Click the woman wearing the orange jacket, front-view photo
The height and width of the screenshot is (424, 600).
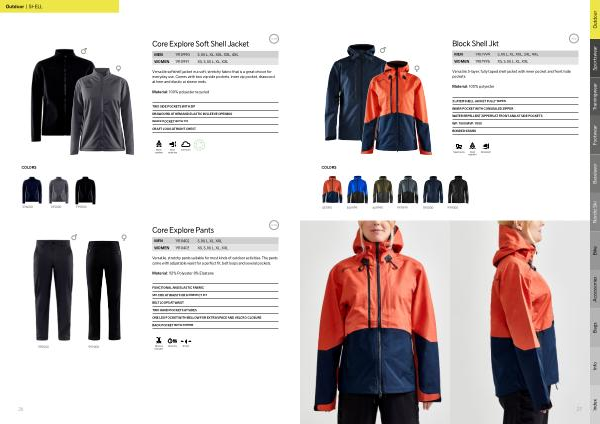click(375, 322)
